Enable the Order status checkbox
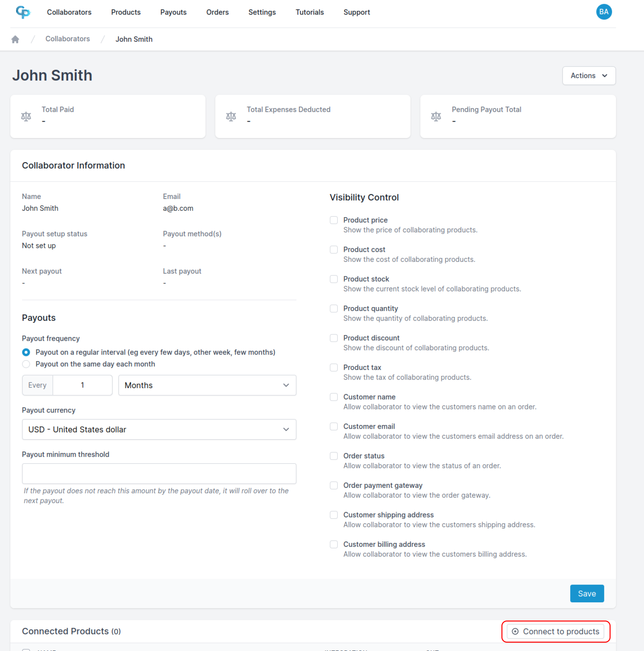644x651 pixels. point(334,456)
